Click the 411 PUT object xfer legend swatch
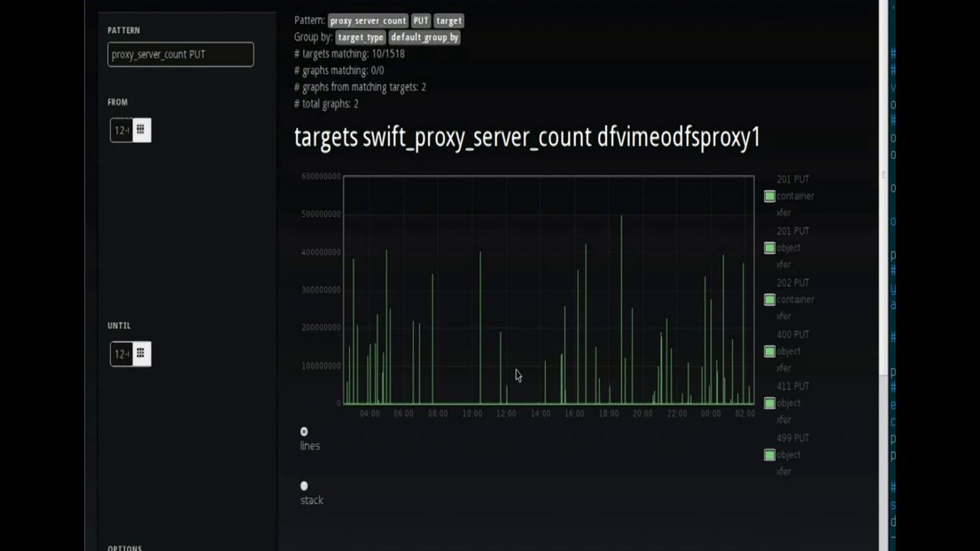980x551 pixels. pyautogui.click(x=770, y=403)
